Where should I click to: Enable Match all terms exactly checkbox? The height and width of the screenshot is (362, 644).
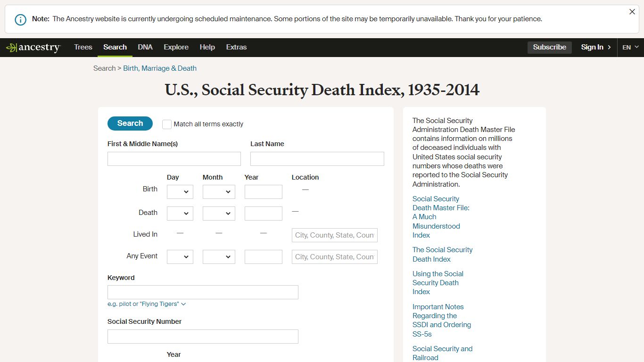pos(167,124)
